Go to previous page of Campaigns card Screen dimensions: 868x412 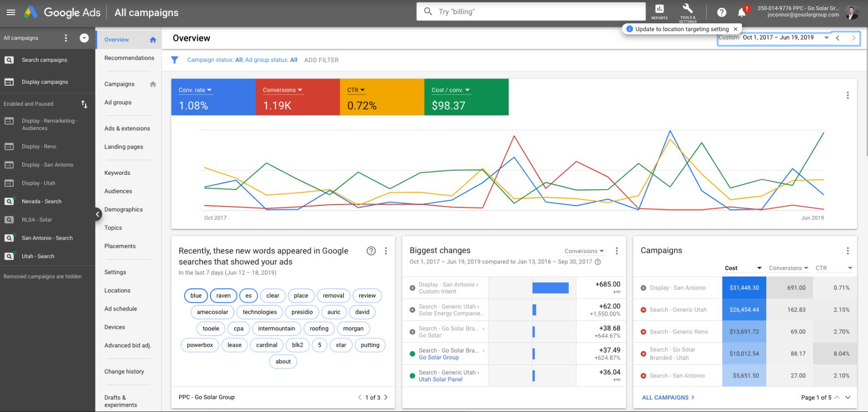point(837,397)
